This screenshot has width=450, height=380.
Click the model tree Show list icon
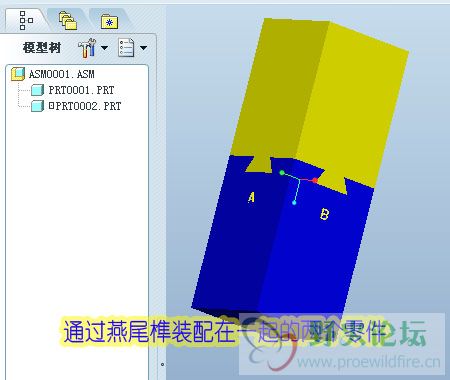(126, 48)
